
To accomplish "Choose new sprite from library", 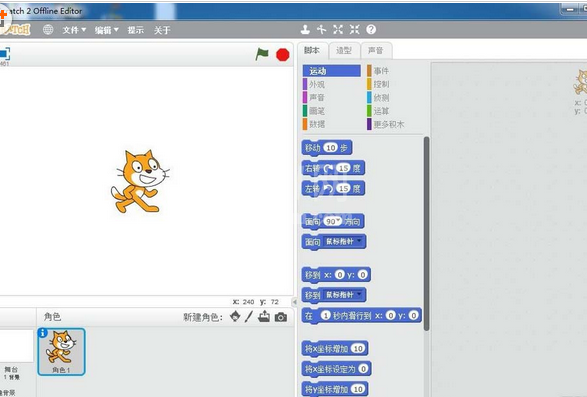I will [235, 317].
